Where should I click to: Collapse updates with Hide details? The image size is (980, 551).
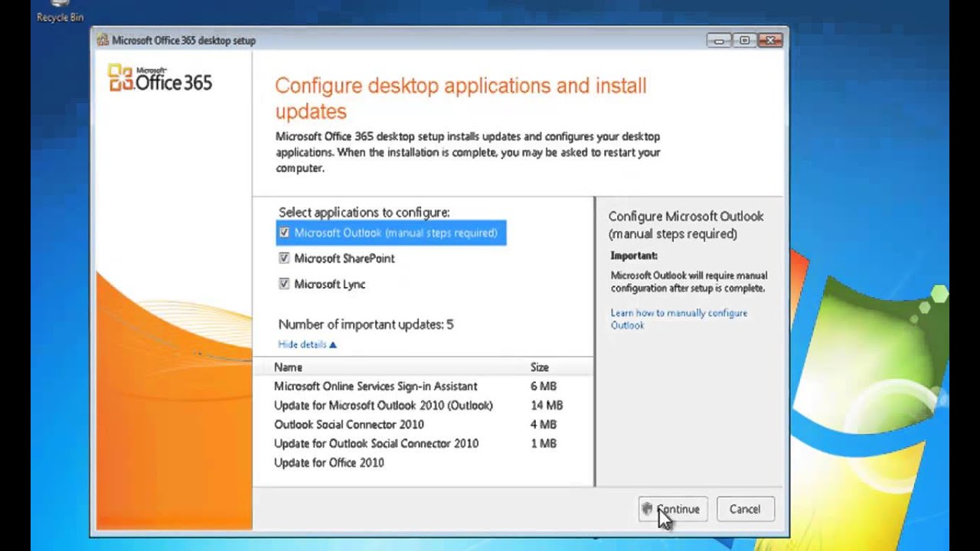307,344
